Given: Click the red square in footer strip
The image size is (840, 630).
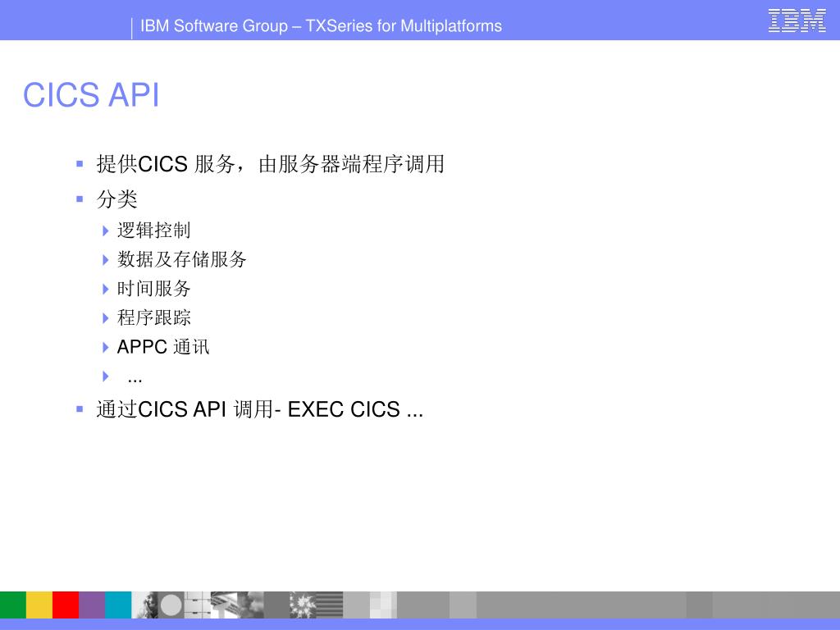Looking at the screenshot, I should 66,605.
